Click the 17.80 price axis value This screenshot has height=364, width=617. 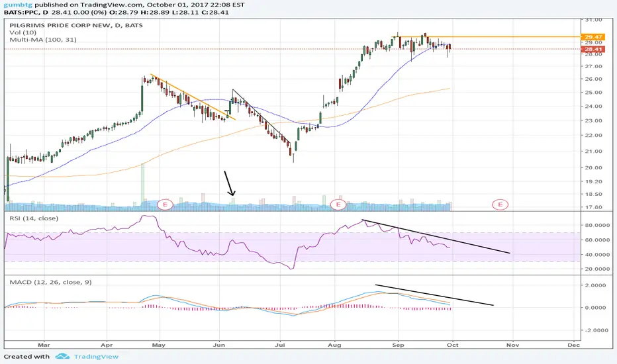pyautogui.click(x=593, y=207)
